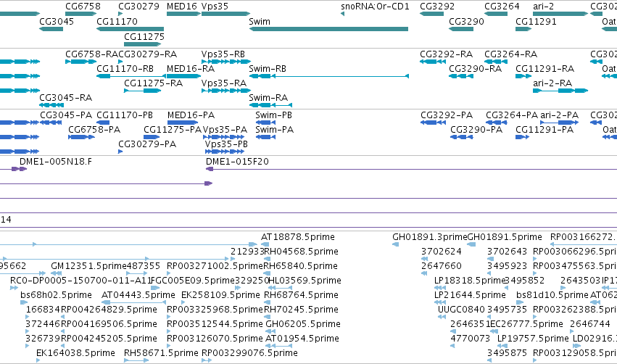
Task: Select the Vps35-PA protein label
Action: 225,130
